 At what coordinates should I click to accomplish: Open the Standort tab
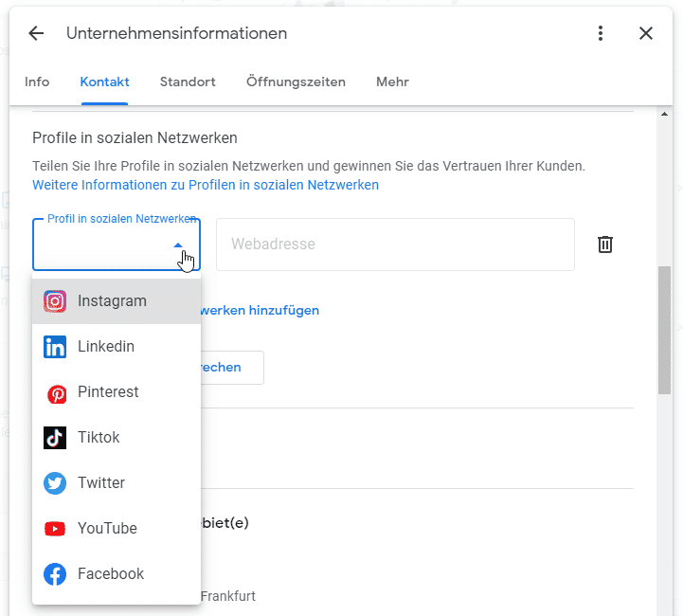[x=188, y=82]
